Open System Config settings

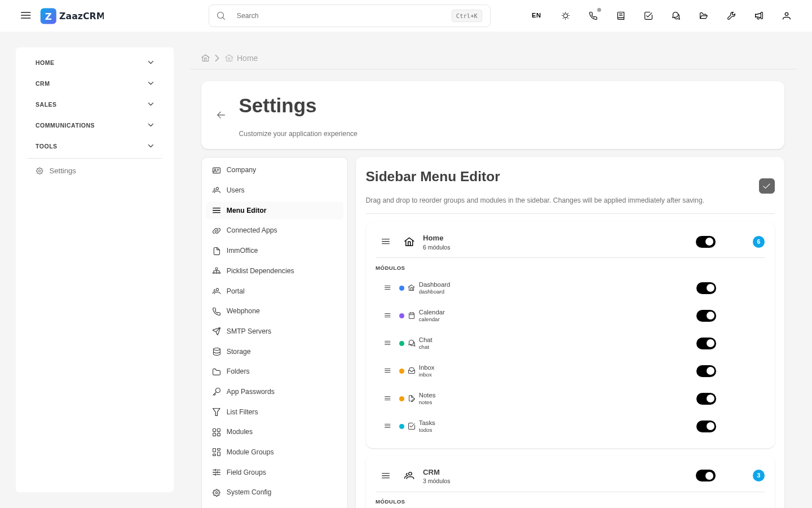click(x=275, y=492)
